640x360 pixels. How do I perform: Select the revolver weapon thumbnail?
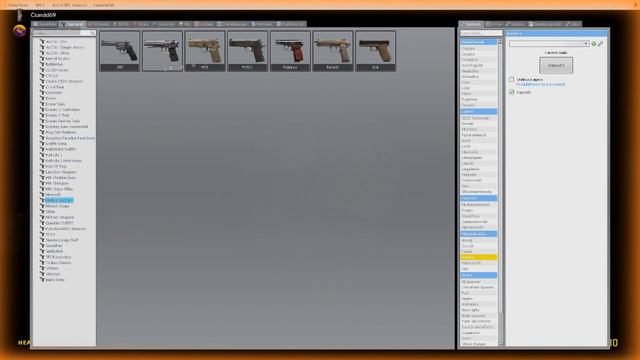pos(120,51)
